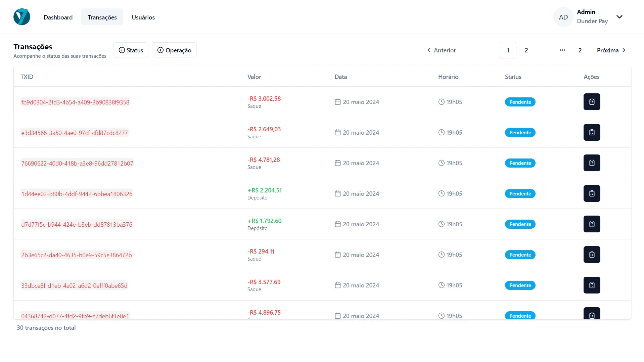Click clock icon in fb9d0304 row
This screenshot has width=644, height=362.
pos(441,102)
